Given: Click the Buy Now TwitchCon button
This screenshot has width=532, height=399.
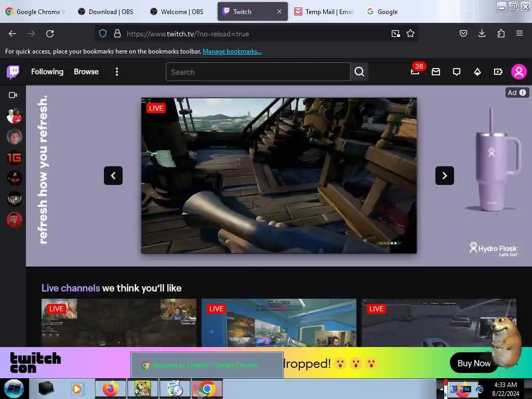Looking at the screenshot, I should (x=474, y=363).
